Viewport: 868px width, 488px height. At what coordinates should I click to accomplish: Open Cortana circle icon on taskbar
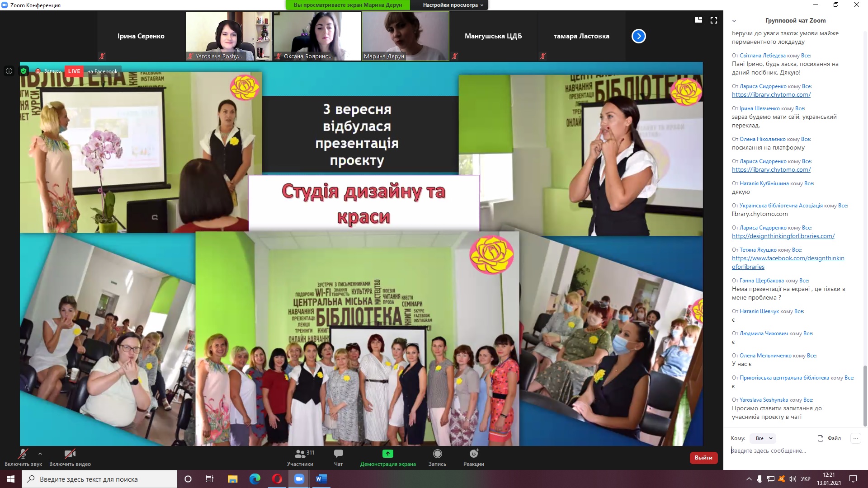[188, 479]
